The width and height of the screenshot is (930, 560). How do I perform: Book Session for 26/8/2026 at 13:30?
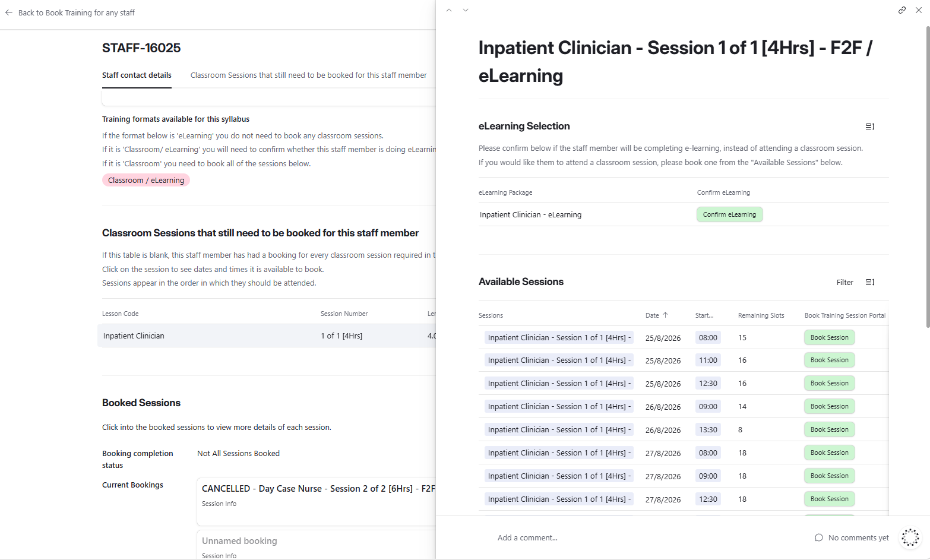[x=830, y=429]
